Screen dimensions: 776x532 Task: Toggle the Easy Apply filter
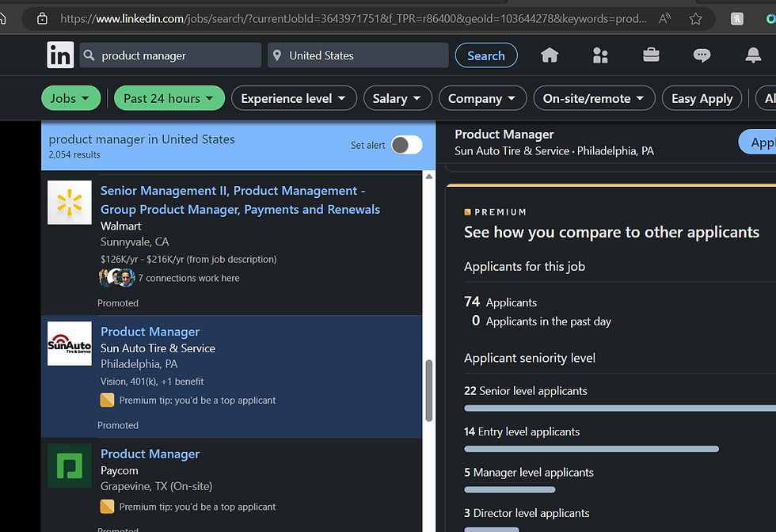702,98
